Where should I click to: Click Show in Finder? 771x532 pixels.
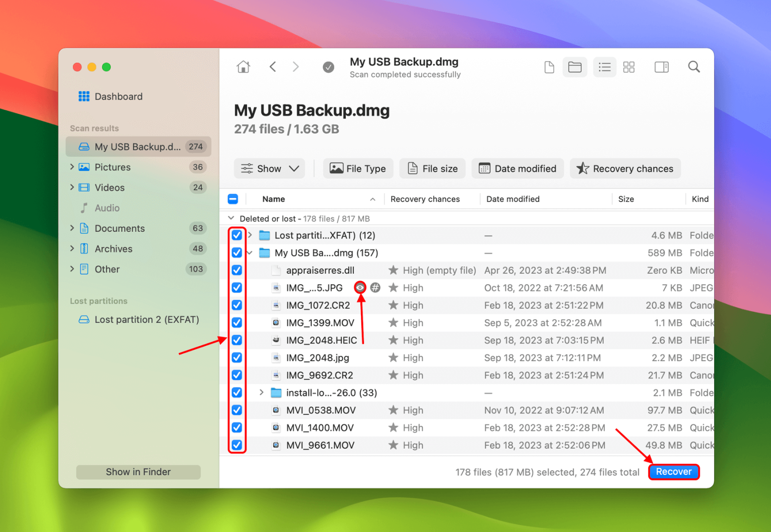138,472
